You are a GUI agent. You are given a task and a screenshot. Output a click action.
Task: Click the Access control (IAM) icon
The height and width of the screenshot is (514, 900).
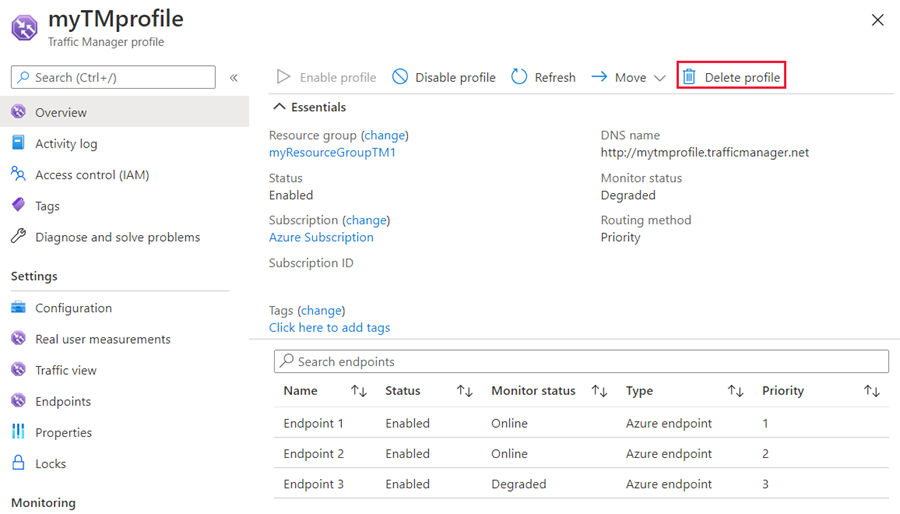click(x=18, y=174)
